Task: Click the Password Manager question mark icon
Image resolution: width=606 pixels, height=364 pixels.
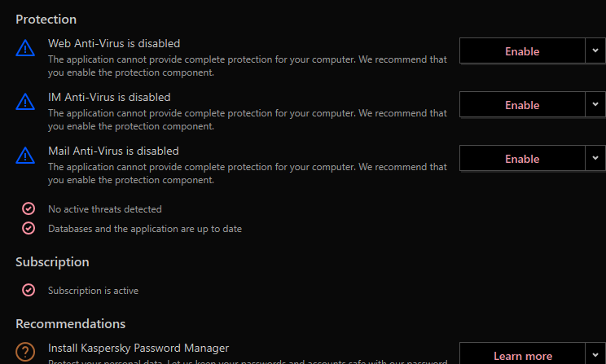Action: (x=26, y=353)
